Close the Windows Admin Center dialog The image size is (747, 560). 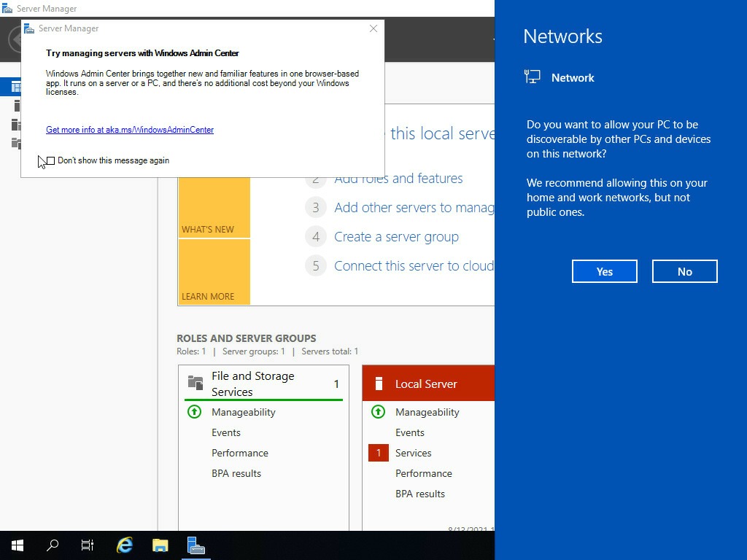[373, 28]
